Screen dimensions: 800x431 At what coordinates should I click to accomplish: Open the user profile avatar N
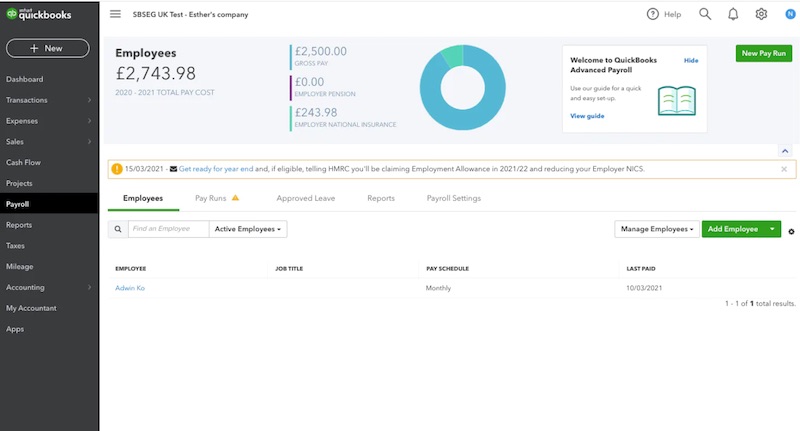[790, 14]
